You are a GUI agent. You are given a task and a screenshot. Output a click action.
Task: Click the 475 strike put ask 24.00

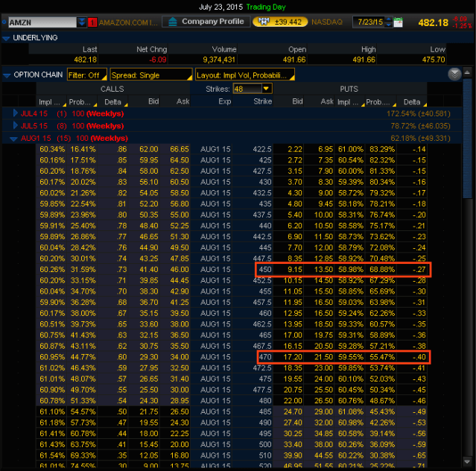point(323,379)
